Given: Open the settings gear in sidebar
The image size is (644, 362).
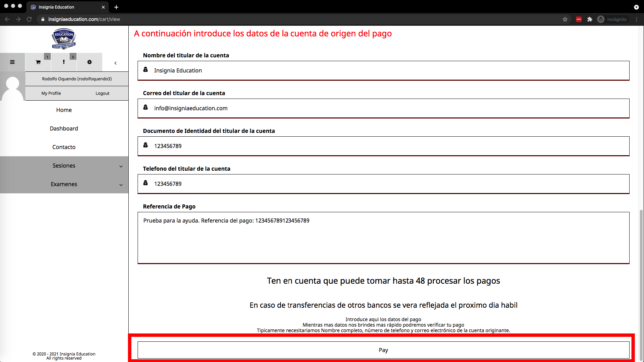Looking at the screenshot, I should 90,62.
